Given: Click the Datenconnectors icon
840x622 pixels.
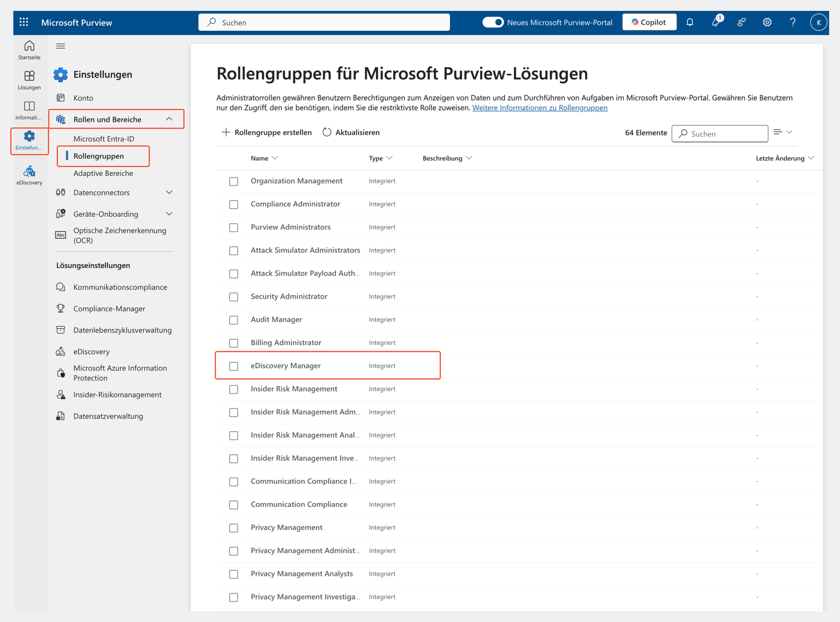Looking at the screenshot, I should (x=61, y=193).
